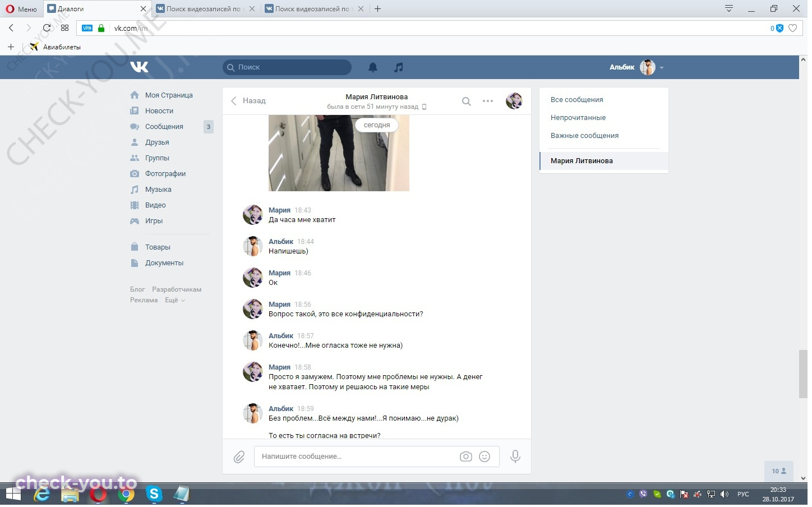Open the Speed Dial start page icon

coord(65,28)
